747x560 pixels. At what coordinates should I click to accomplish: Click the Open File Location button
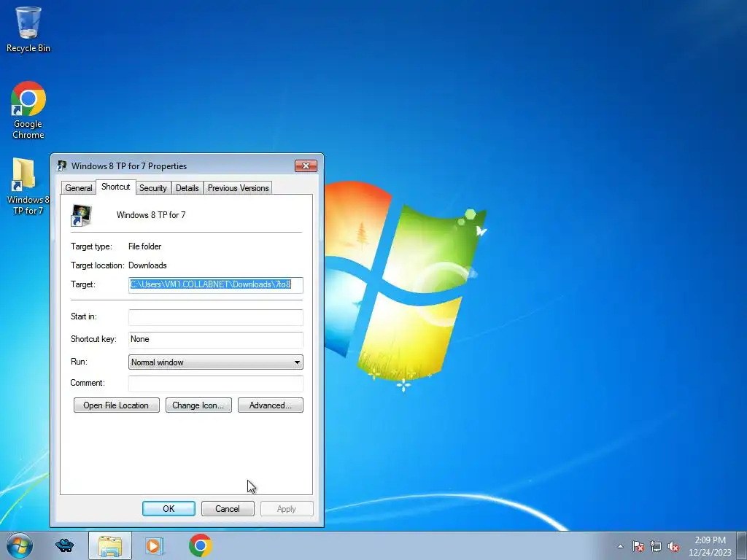pyautogui.click(x=116, y=405)
